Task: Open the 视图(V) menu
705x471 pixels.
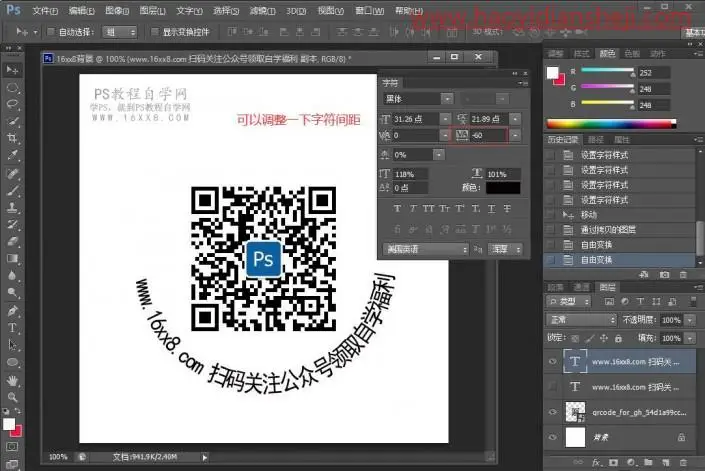Action: tap(330, 10)
